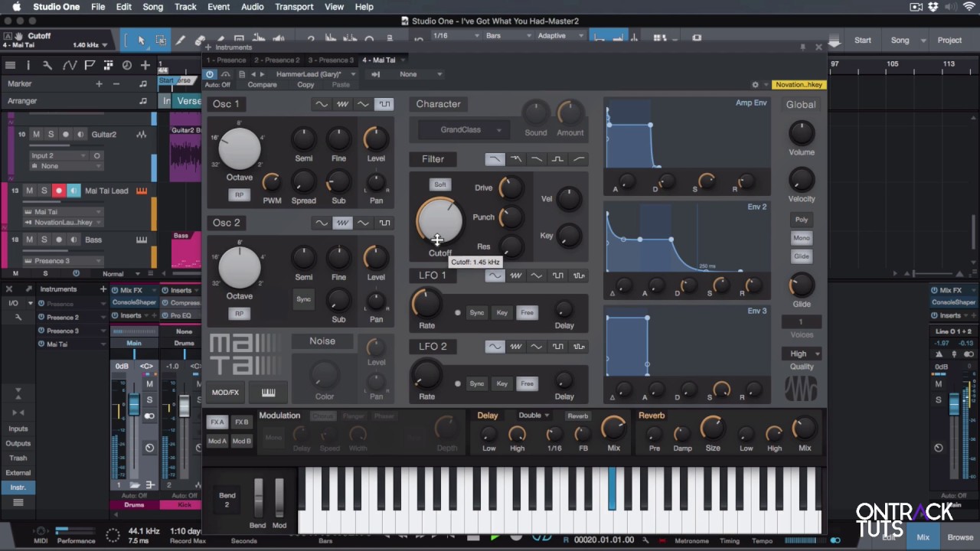
Task: Show the Mai Tai keyboard view icon
Action: point(268,393)
